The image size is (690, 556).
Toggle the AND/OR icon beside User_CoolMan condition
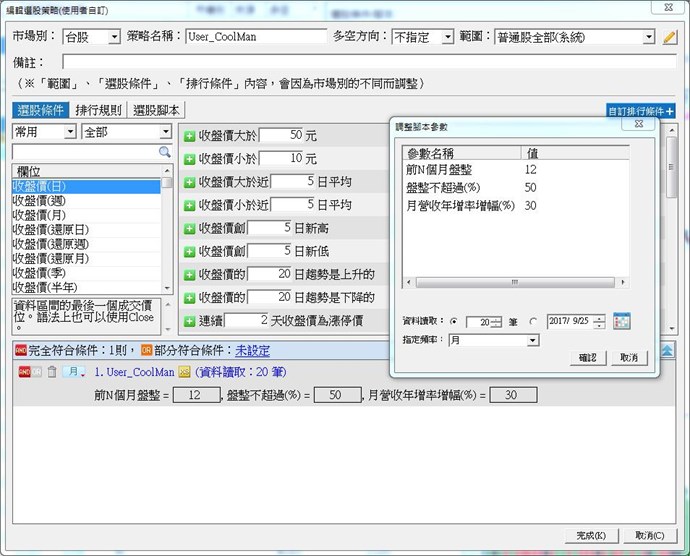point(26,372)
